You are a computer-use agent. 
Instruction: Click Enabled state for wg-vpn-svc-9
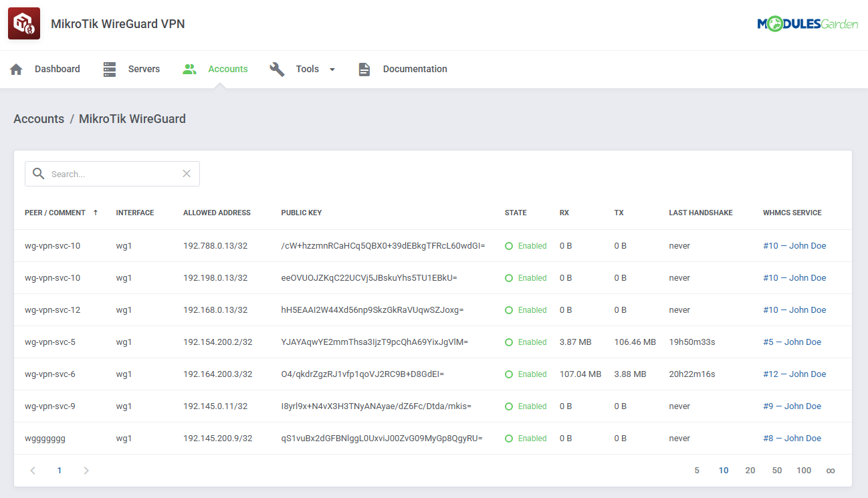coord(526,406)
